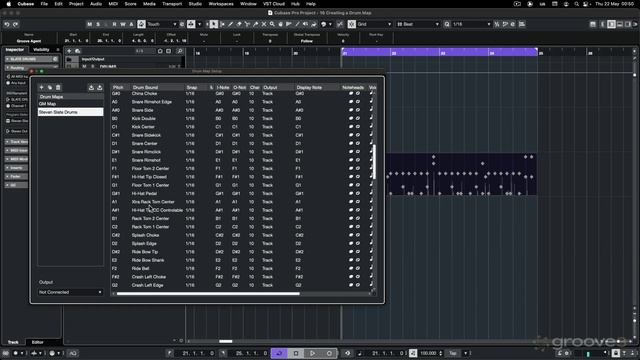Select the Glue tool

tap(256, 24)
